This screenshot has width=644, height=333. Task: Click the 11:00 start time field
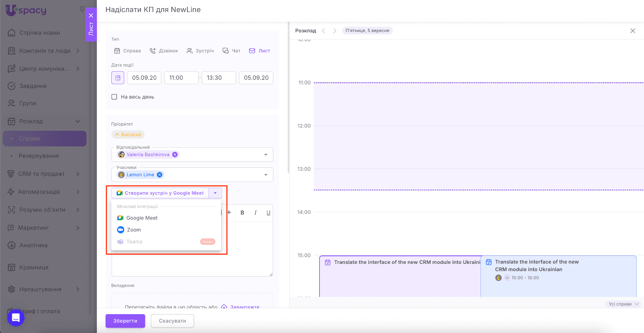181,78
